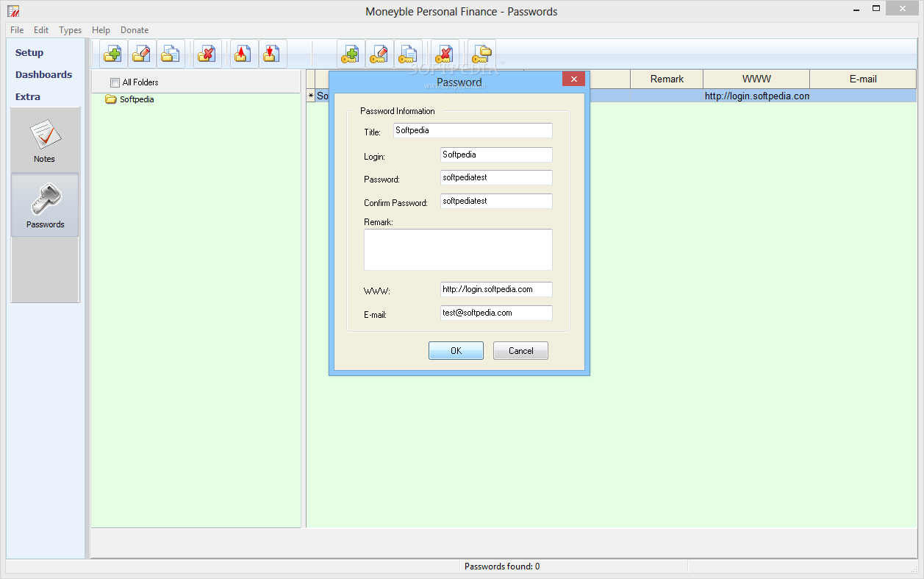The height and width of the screenshot is (579, 924).
Task: Click the copy password key icon
Action: click(408, 54)
